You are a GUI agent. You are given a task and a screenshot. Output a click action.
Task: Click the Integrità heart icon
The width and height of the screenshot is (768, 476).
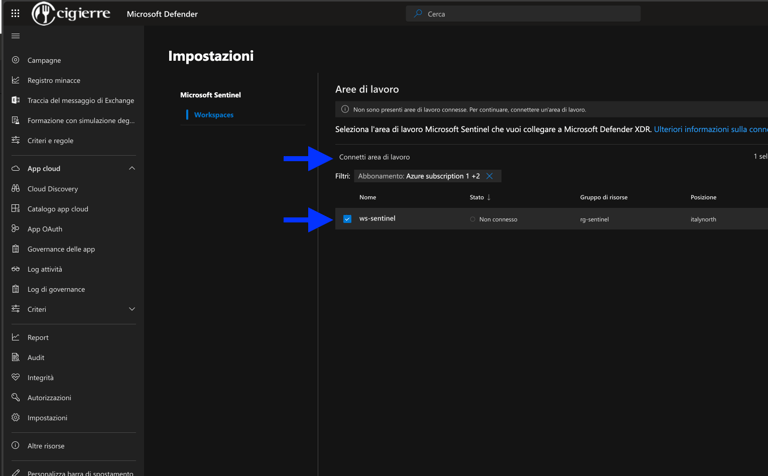[x=16, y=377]
